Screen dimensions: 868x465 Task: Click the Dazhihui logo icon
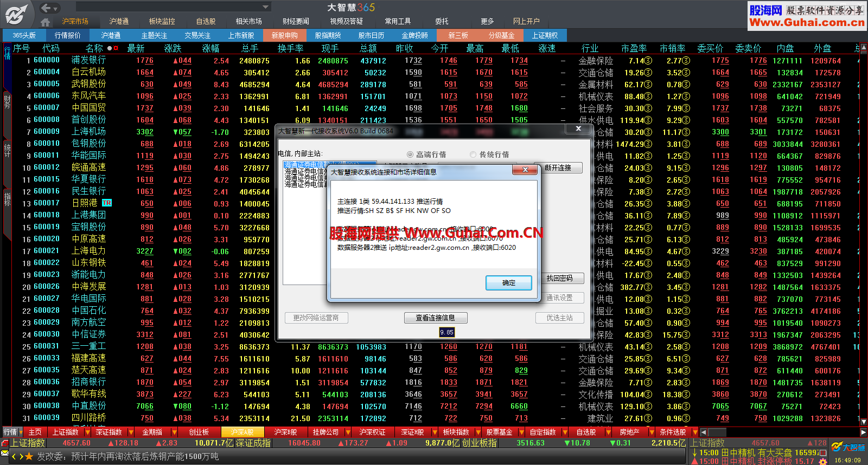pos(17,14)
